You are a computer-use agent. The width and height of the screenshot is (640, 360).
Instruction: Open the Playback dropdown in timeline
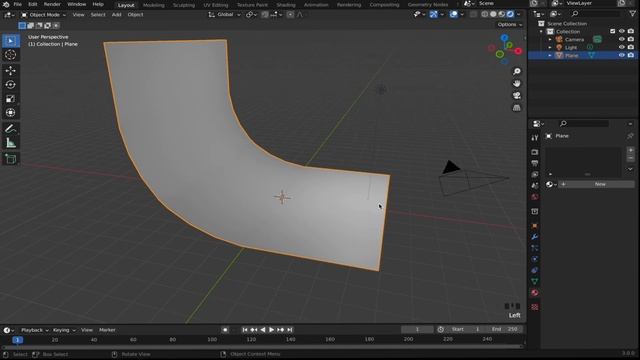tap(34, 330)
